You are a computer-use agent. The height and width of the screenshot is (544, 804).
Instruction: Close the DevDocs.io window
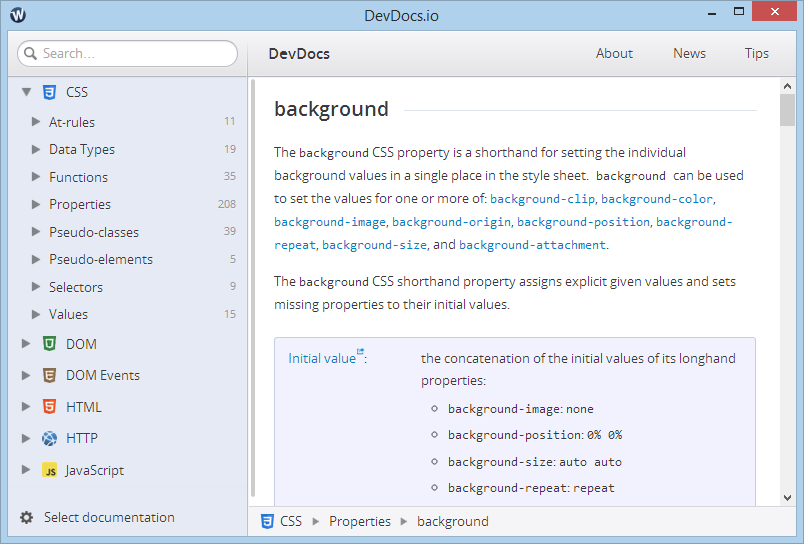tap(775, 11)
